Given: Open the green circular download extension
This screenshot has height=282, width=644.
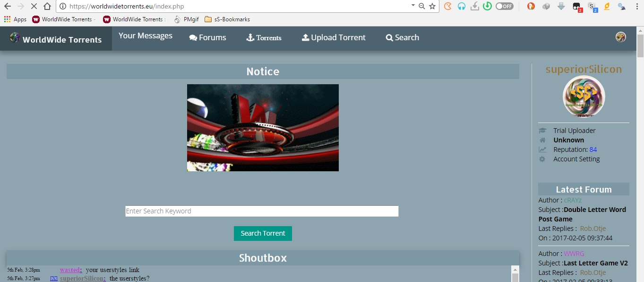Looking at the screenshot, I should coord(487,6).
